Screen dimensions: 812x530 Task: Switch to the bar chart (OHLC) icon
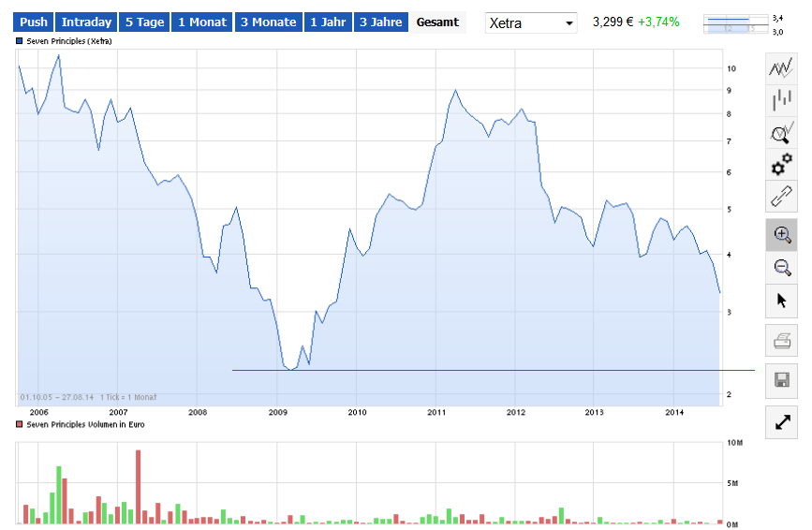tap(782, 101)
